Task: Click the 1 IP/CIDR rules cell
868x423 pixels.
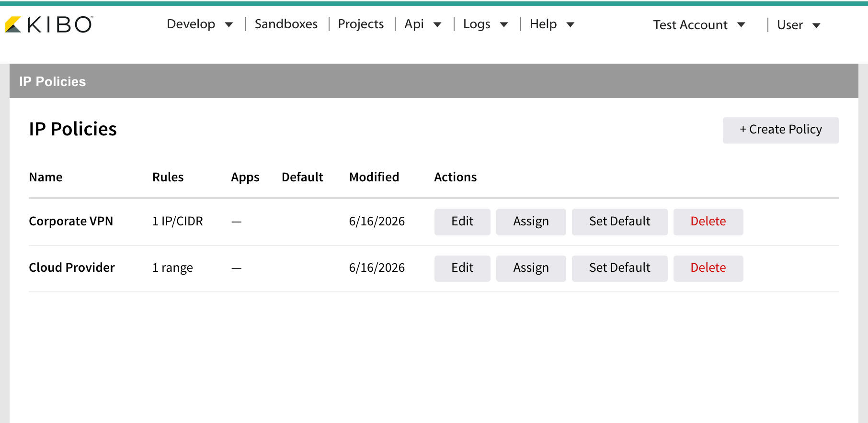Action: point(178,221)
